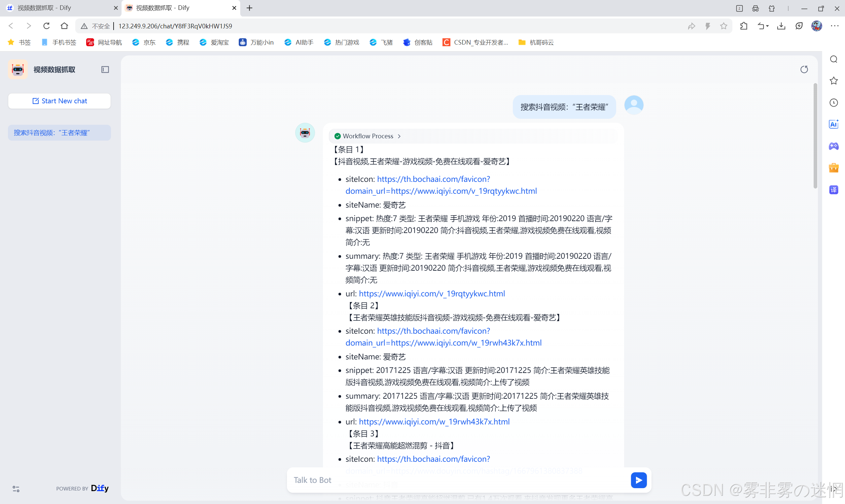Viewport: 845px width, 504px height.
Task: Click the Start New chat button
Action: (x=59, y=101)
